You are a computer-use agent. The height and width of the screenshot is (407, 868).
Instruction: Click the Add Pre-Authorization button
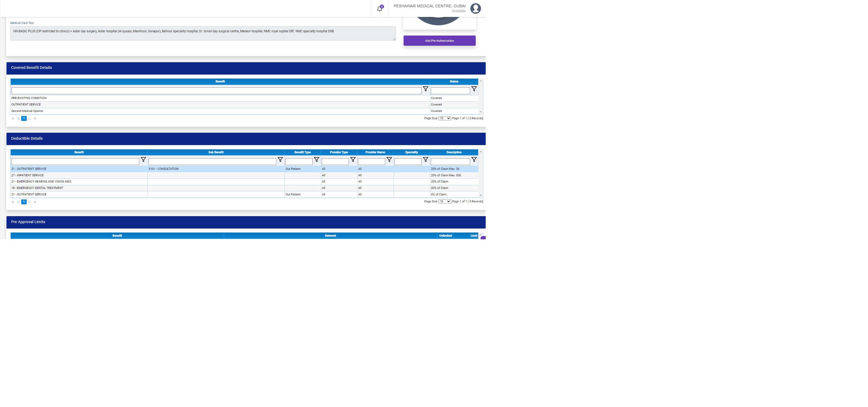click(439, 41)
